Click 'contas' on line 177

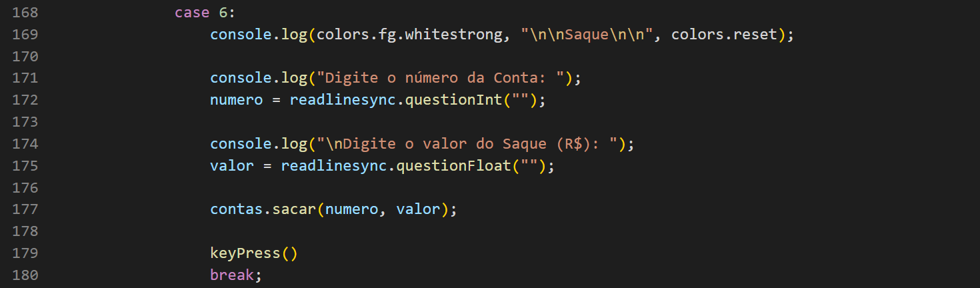pyautogui.click(x=237, y=209)
